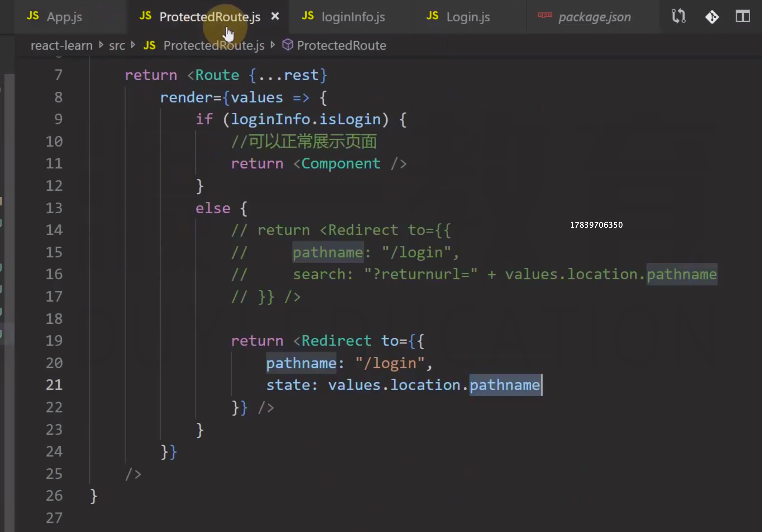This screenshot has height=532, width=762.
Task: Switch to the loginInfo.js tab
Action: (353, 17)
